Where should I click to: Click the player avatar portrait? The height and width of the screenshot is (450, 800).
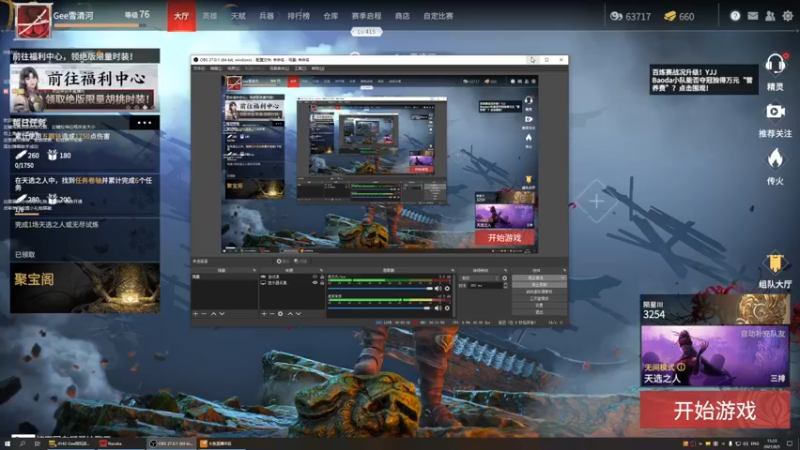click(x=33, y=20)
